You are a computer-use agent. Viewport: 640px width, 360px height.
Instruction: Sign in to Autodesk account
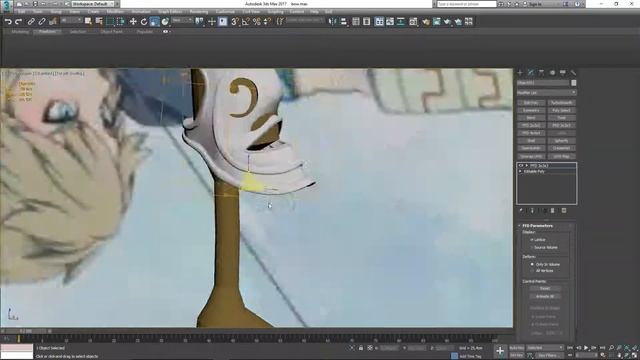[x=534, y=4]
